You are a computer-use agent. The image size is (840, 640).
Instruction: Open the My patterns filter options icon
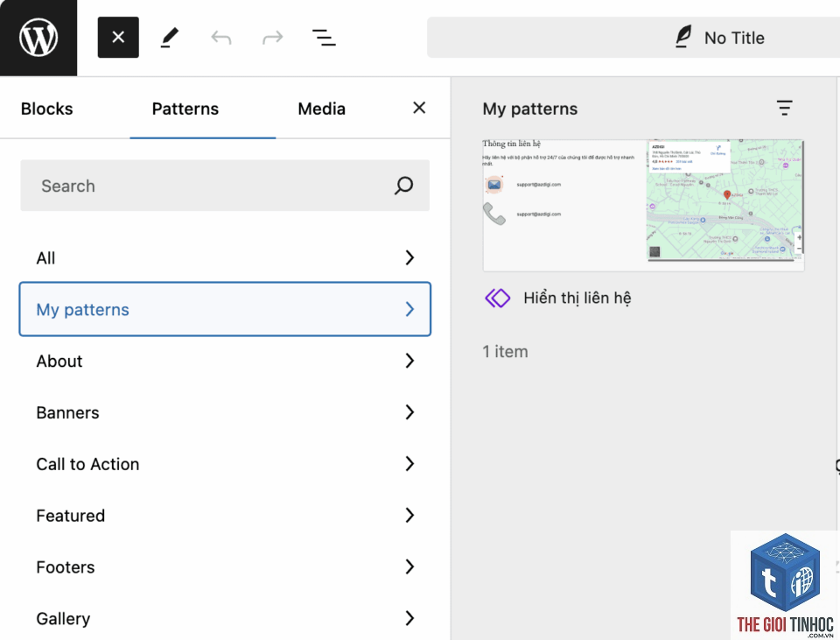point(784,108)
